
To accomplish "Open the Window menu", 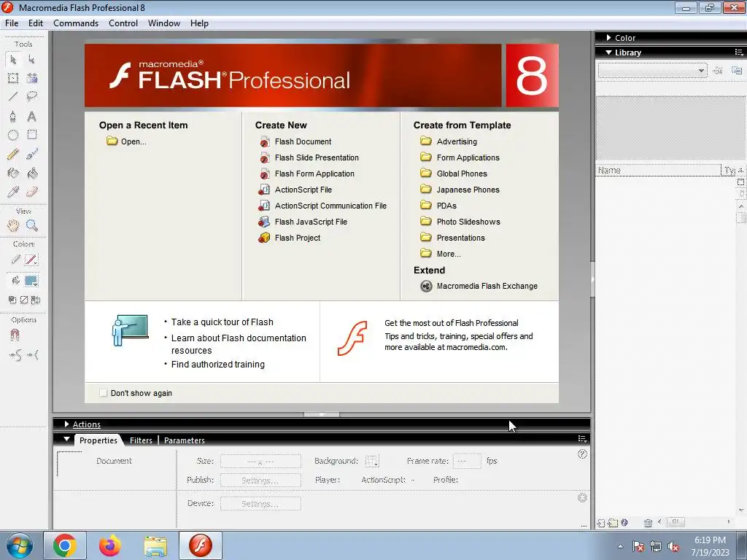I will 164,23.
